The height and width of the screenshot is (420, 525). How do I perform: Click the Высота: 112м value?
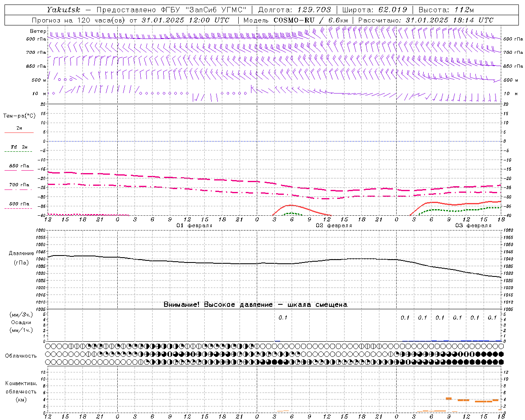pos(447,10)
